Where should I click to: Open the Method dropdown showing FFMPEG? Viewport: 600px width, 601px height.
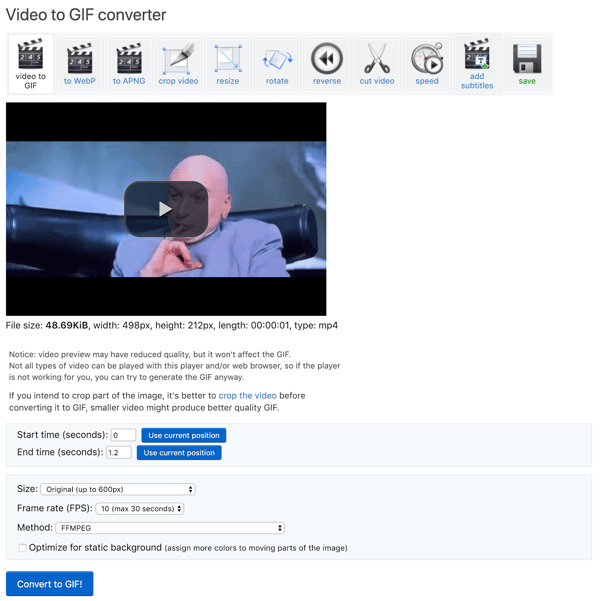point(170,528)
